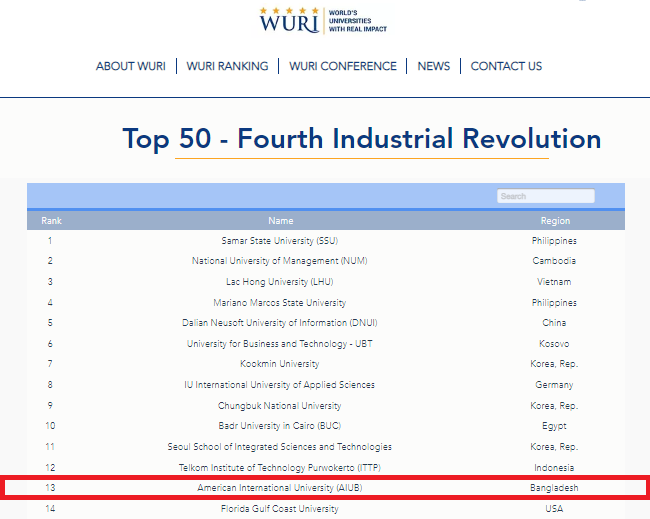
Task: Go to the WURI CONFERENCE page
Action: coord(343,66)
